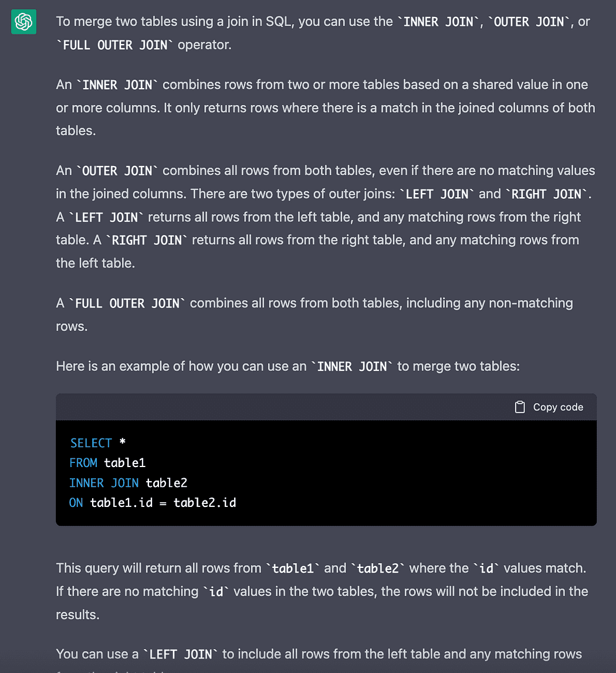This screenshot has height=673, width=616.
Task: Click the "Here is an example" sentence
Action: (176, 367)
